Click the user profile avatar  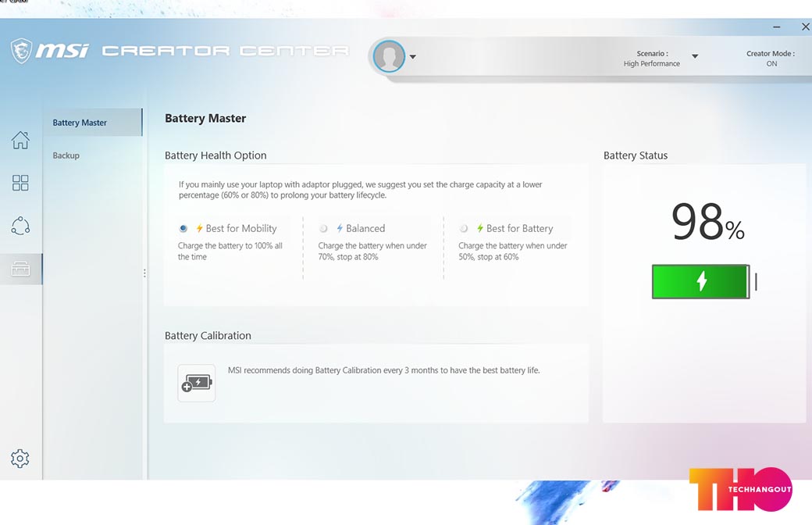(389, 56)
